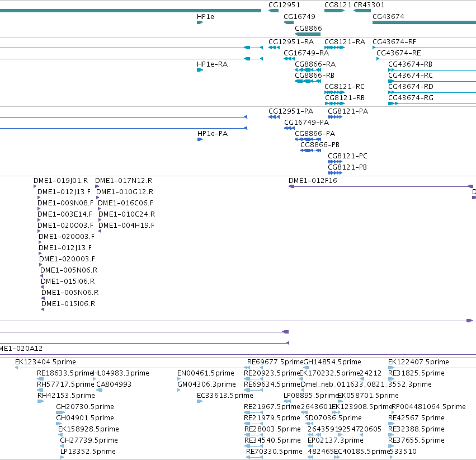The width and height of the screenshot is (476, 460).
Task: Select protein CG12951-PA
Action: point(291,111)
